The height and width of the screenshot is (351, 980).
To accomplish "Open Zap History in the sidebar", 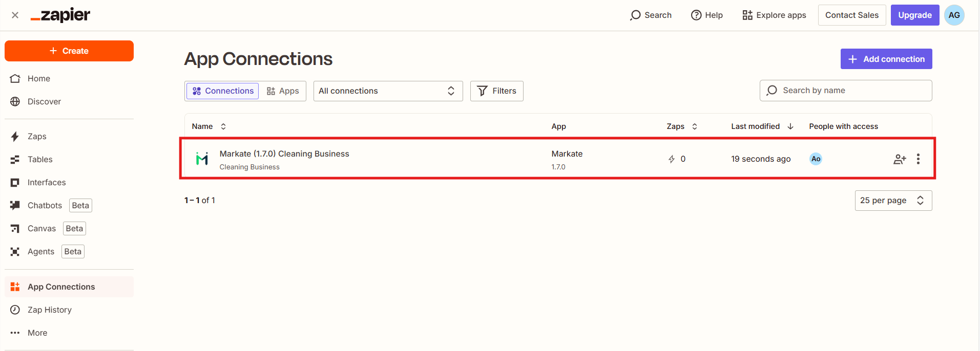I will [x=69, y=310].
